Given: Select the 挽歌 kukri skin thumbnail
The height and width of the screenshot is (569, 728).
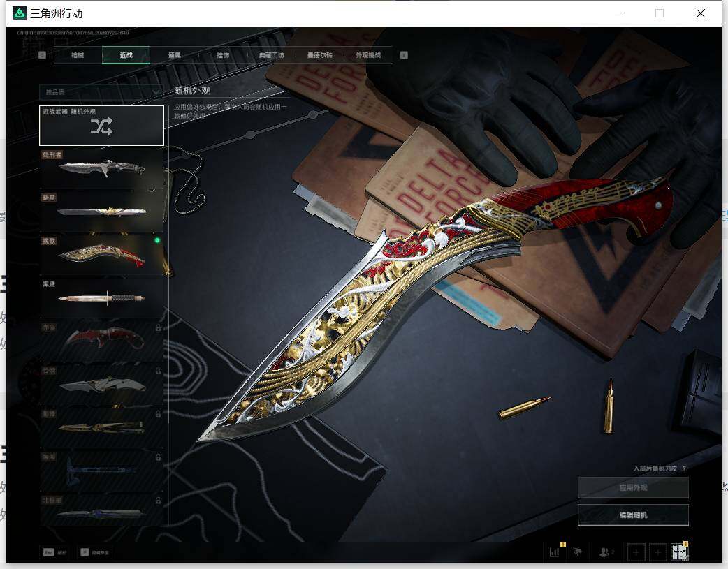Looking at the screenshot, I should (x=102, y=255).
